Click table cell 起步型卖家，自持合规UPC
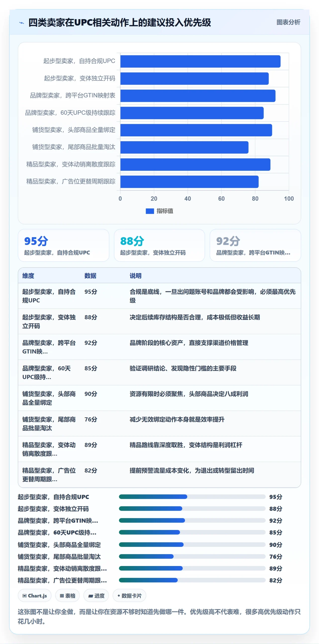 click(49, 296)
